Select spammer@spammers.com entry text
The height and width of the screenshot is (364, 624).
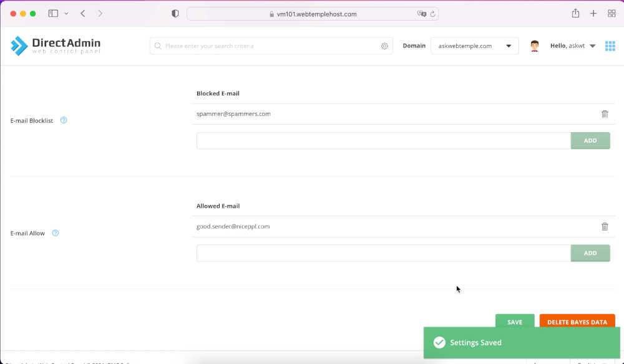click(233, 114)
